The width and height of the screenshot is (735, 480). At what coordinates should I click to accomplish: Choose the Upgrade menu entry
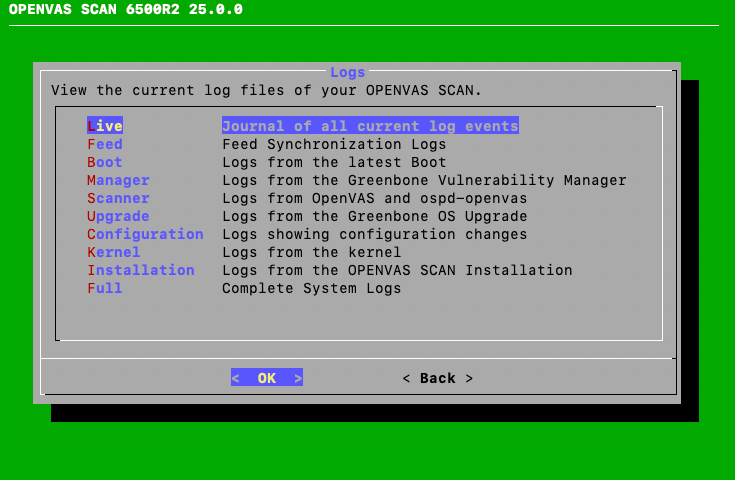(x=118, y=216)
